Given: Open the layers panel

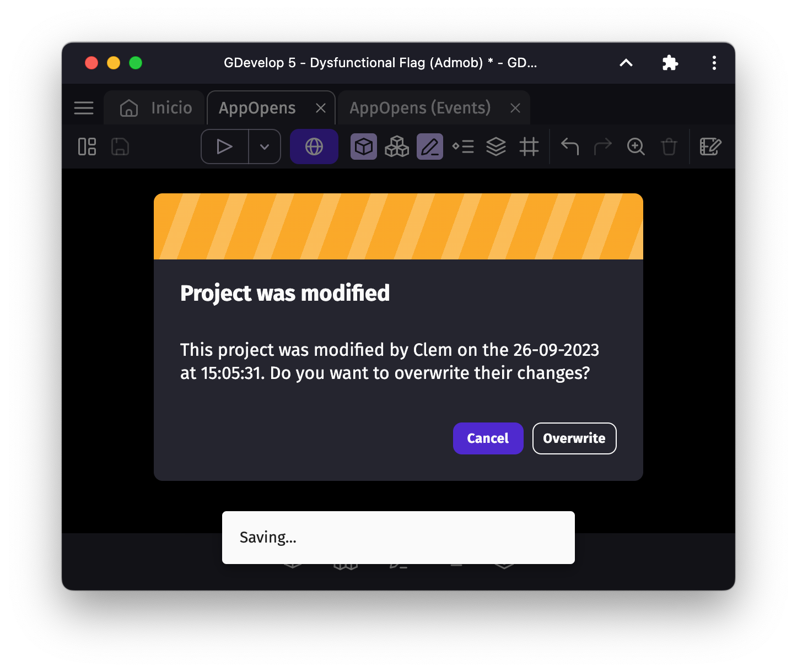Looking at the screenshot, I should (496, 147).
